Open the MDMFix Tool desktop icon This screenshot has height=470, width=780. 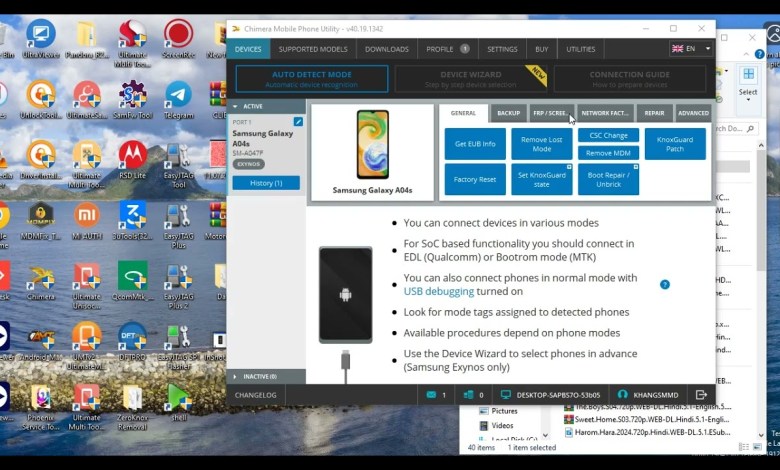point(41,221)
